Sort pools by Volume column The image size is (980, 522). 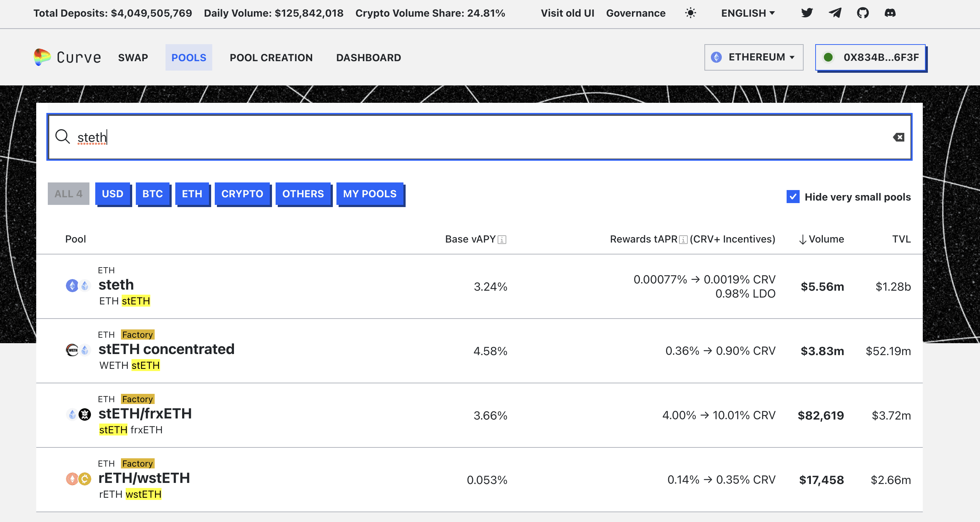pyautogui.click(x=822, y=239)
